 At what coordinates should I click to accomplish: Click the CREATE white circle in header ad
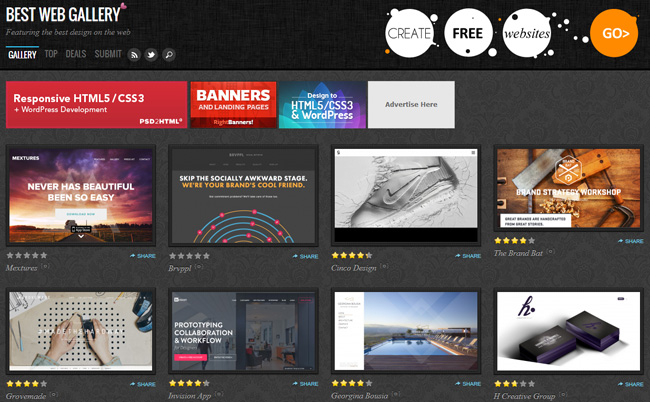[410, 33]
